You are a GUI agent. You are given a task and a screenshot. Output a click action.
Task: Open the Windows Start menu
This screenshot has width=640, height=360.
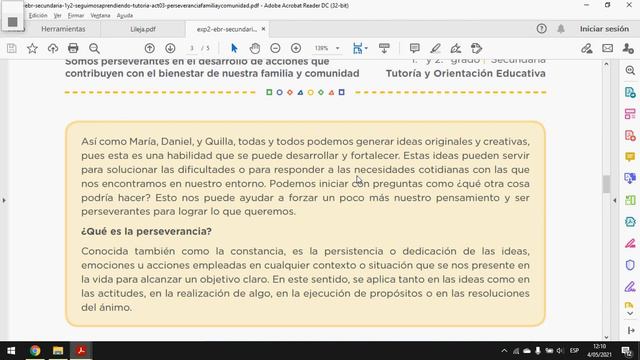tap(11, 351)
